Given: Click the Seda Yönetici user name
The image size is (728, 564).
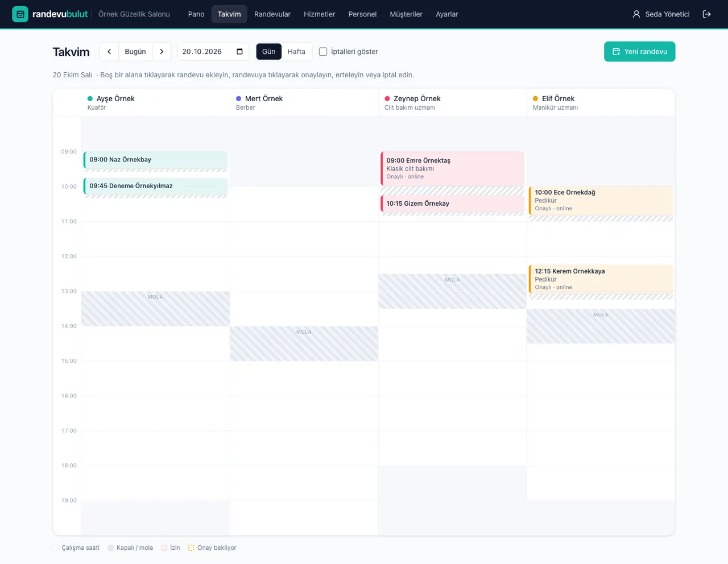Looking at the screenshot, I should (x=667, y=14).
